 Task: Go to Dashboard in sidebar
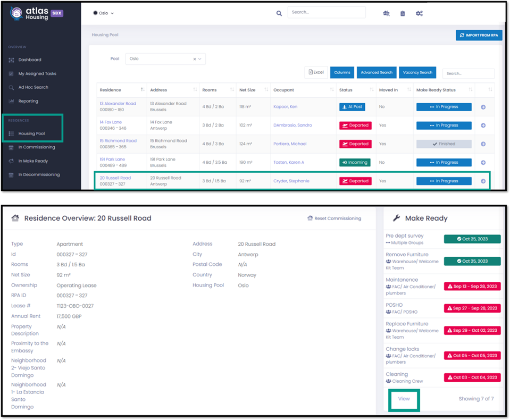(30, 60)
